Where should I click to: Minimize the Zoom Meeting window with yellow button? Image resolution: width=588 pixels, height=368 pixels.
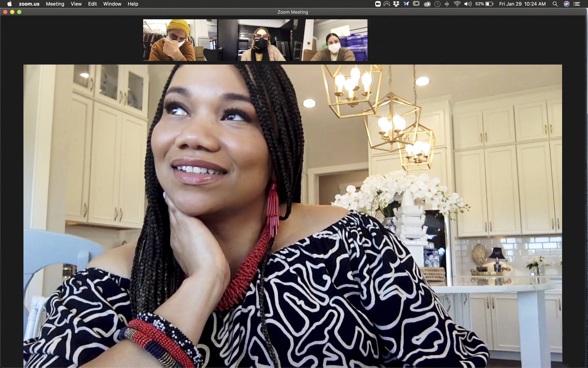click(12, 12)
